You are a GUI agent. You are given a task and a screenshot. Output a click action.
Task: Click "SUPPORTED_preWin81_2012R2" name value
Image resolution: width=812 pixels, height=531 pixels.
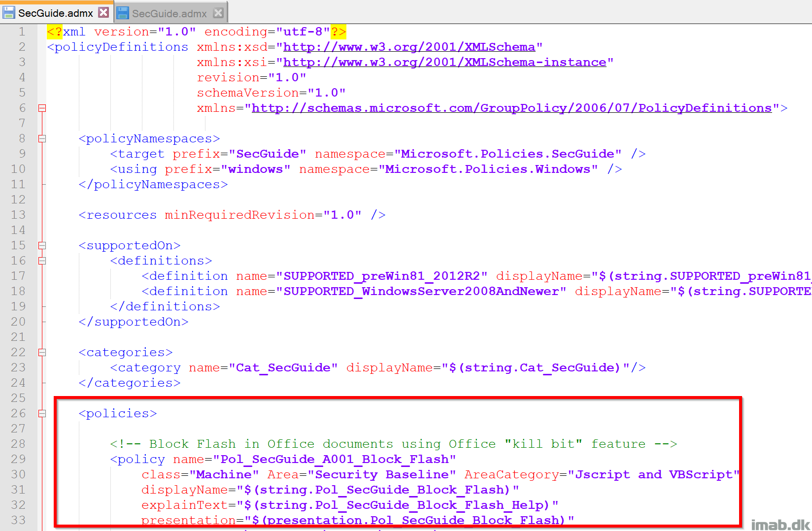382,276
